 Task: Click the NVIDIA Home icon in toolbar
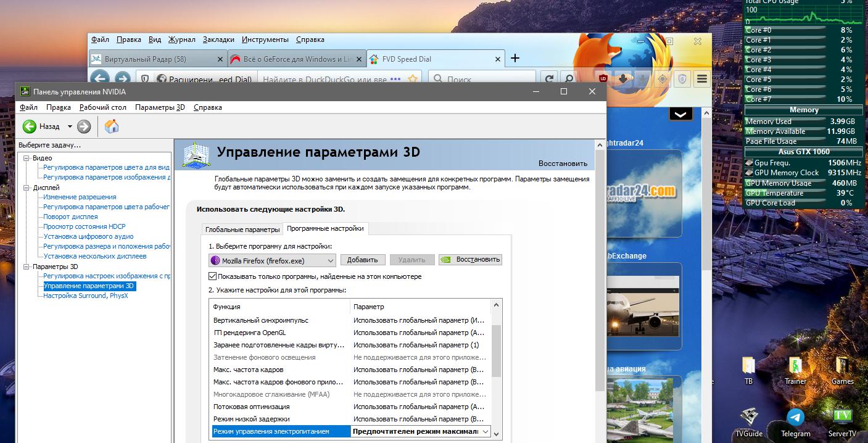tap(112, 126)
